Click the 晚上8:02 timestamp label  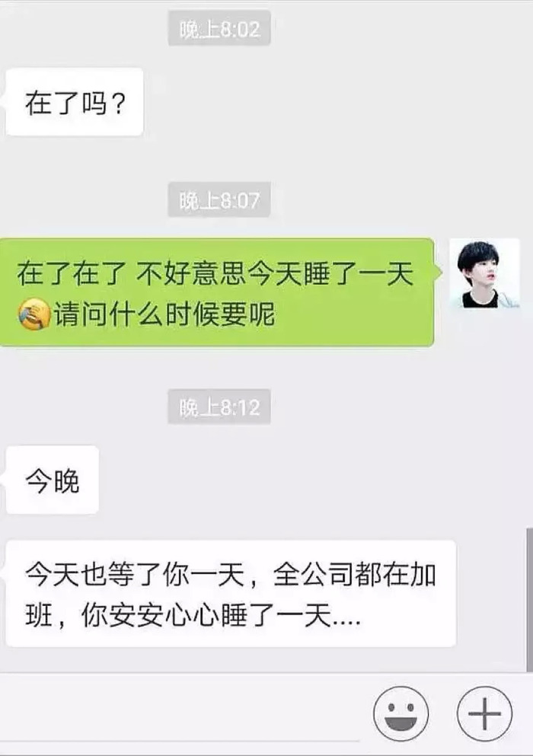[x=219, y=30]
